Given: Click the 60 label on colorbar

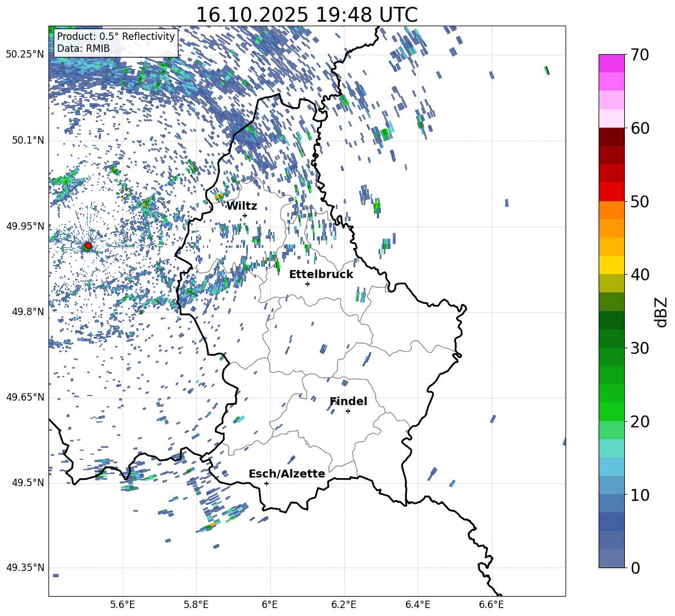Looking at the screenshot, I should (x=640, y=128).
